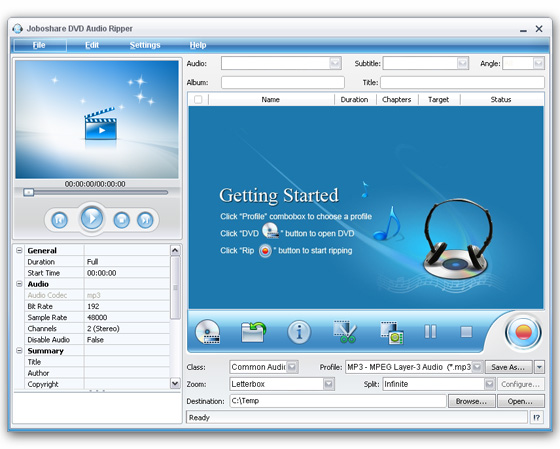Show DVD info with the i icon
This screenshot has width=560, height=449.
pyautogui.click(x=299, y=332)
